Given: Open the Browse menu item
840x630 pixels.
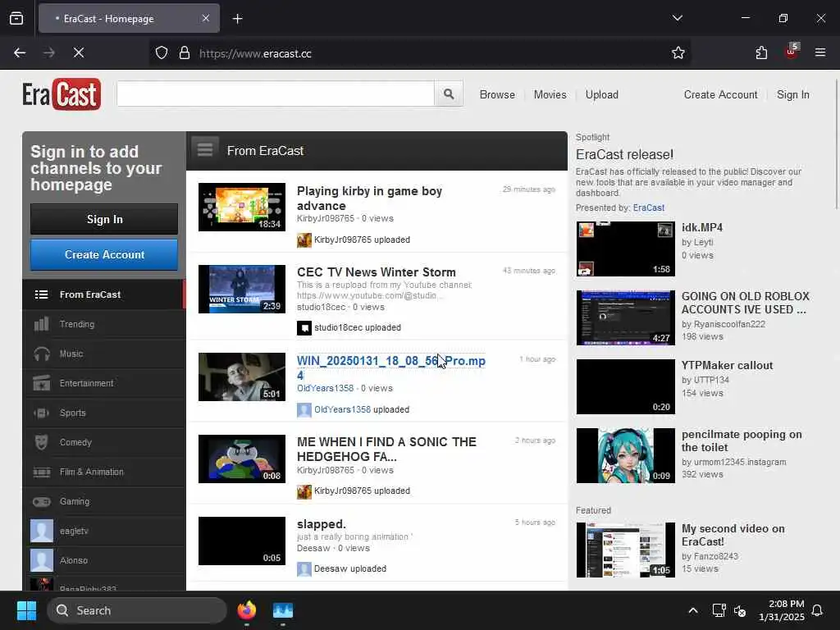Looking at the screenshot, I should tap(497, 95).
